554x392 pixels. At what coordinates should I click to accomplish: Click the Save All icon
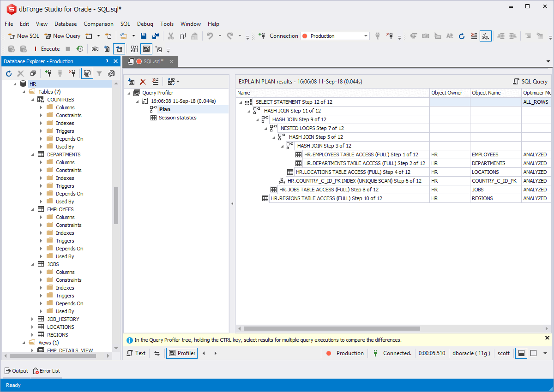[x=156, y=36]
